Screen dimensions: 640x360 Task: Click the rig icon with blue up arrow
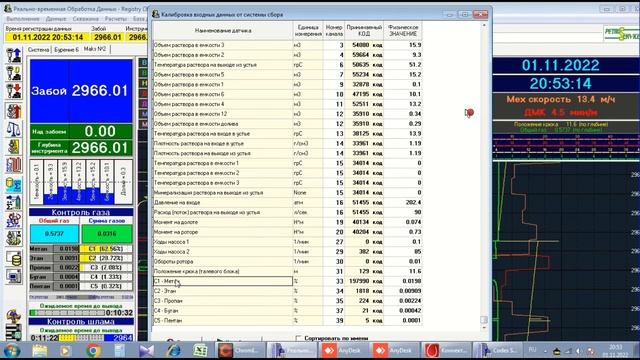[x=13, y=55]
